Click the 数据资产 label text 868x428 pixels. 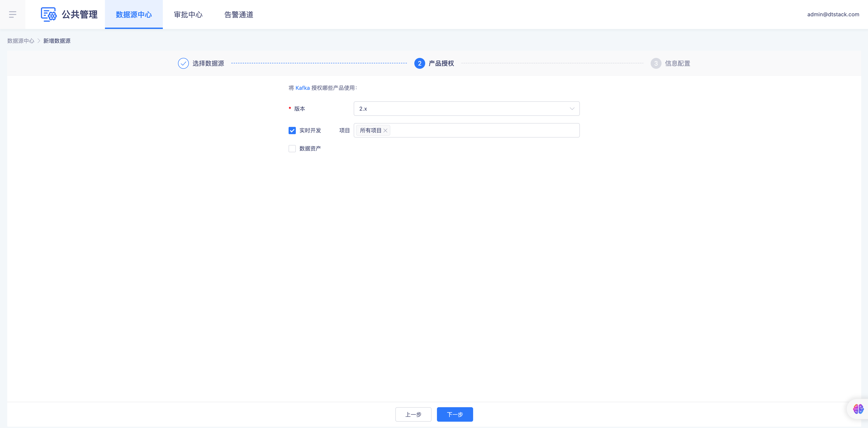point(310,149)
